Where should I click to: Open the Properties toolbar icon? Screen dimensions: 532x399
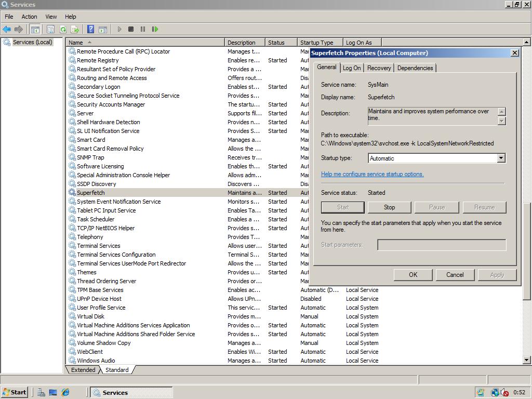tap(50, 29)
